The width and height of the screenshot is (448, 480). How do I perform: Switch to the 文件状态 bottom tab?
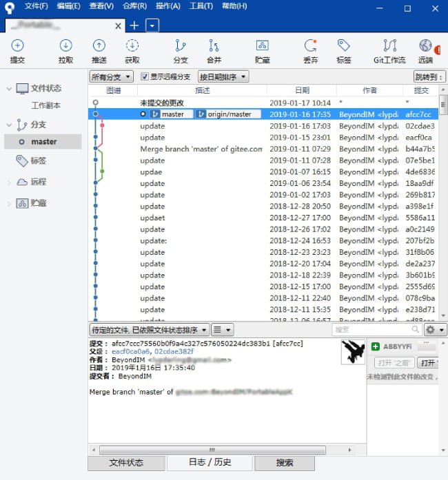[126, 463]
